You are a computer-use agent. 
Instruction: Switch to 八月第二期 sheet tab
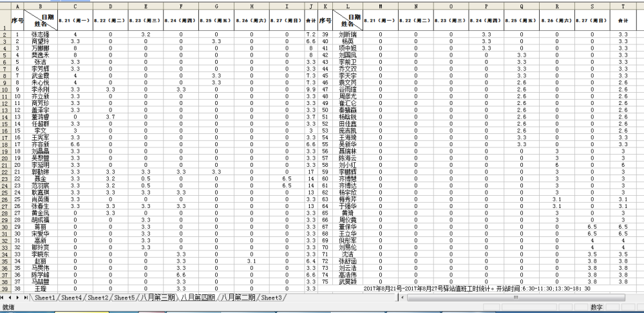(238, 298)
